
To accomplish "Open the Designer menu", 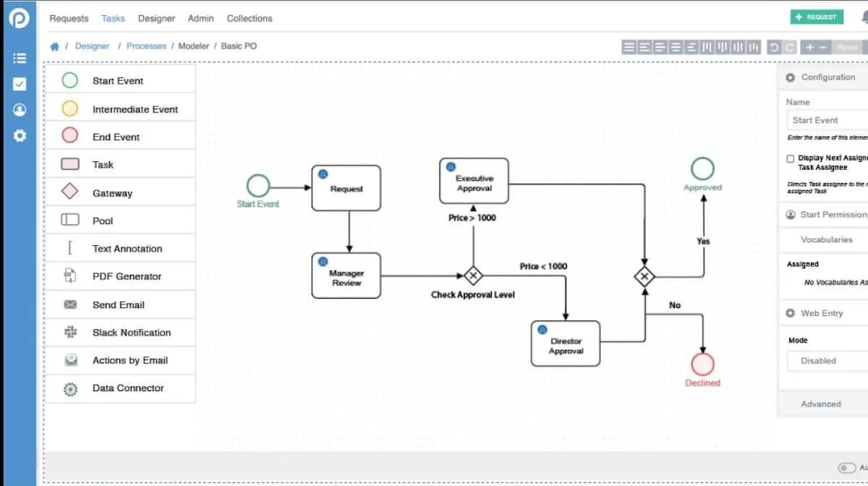I will coord(156,18).
